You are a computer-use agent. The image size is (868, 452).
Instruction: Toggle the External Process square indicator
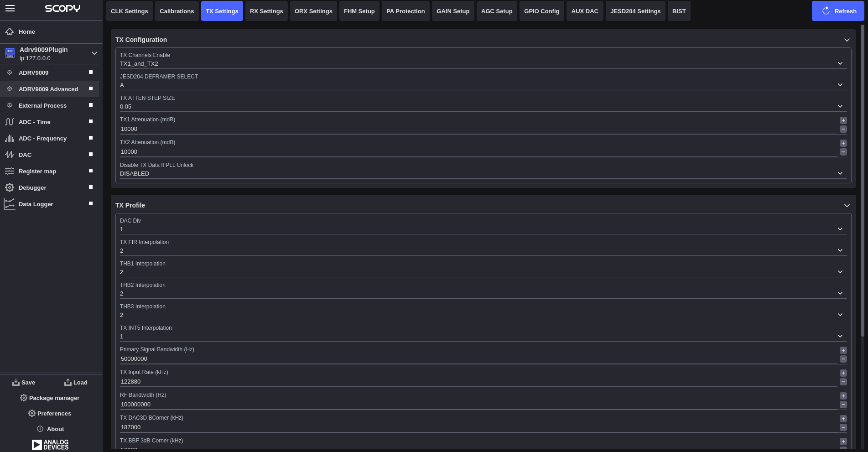point(91,105)
